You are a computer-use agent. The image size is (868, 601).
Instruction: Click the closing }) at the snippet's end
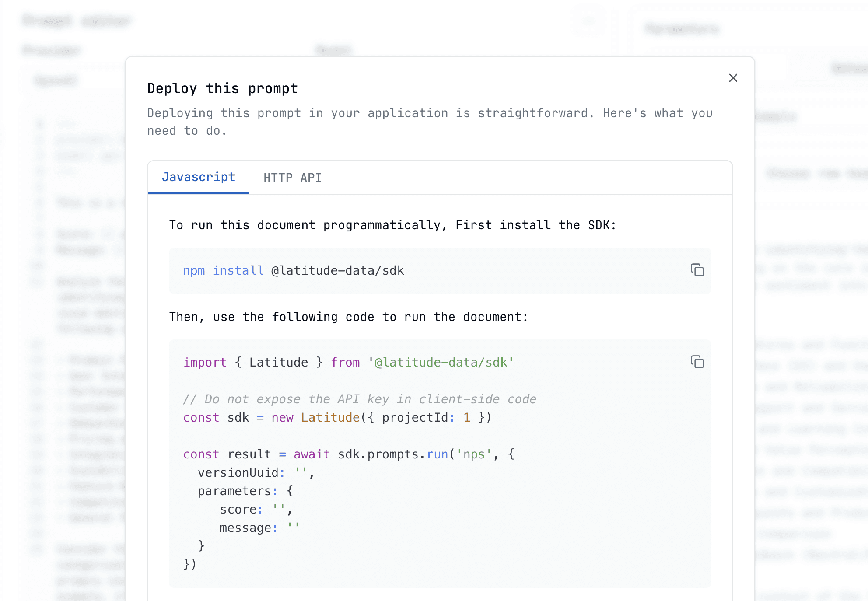190,564
